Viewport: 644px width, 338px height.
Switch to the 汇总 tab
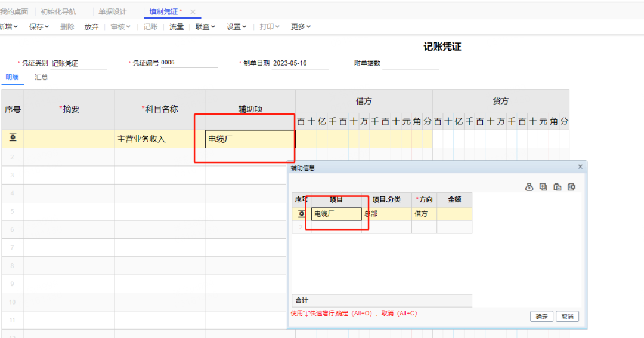tap(41, 78)
